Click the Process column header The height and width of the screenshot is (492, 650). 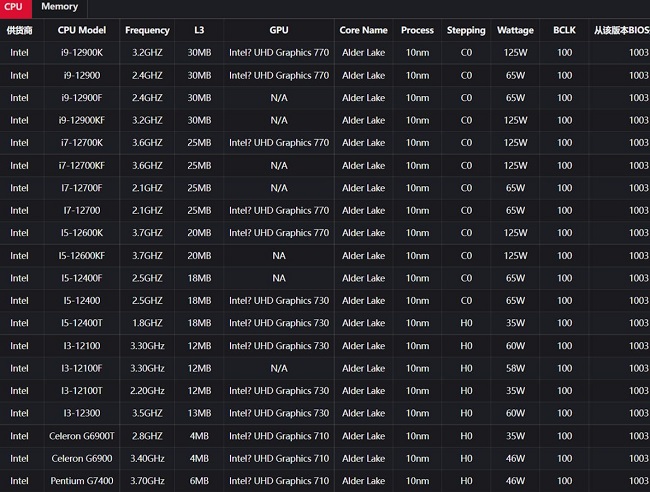417,30
